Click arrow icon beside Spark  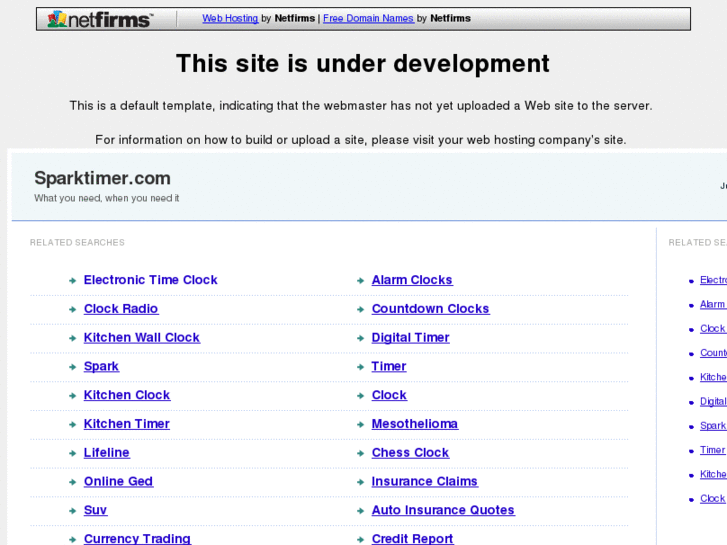(72, 367)
